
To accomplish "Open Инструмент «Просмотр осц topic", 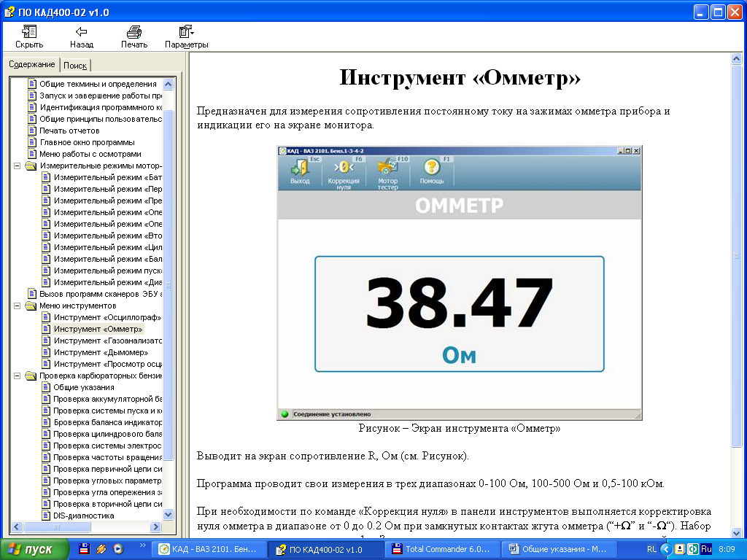I will click(108, 364).
